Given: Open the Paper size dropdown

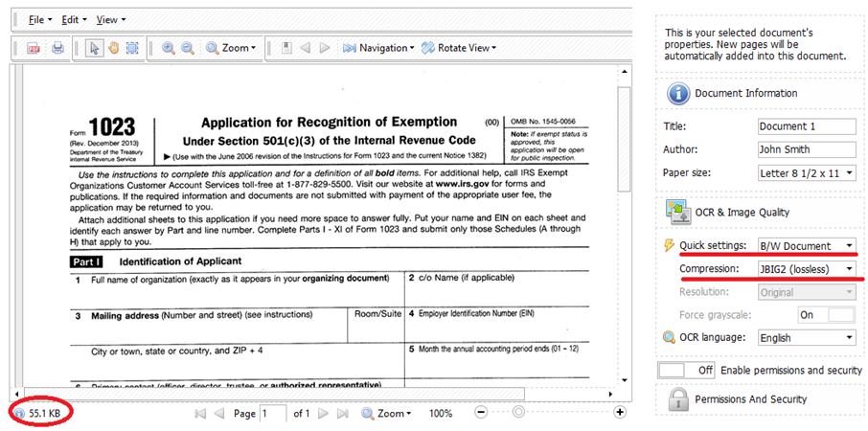Looking at the screenshot, I should (x=807, y=173).
